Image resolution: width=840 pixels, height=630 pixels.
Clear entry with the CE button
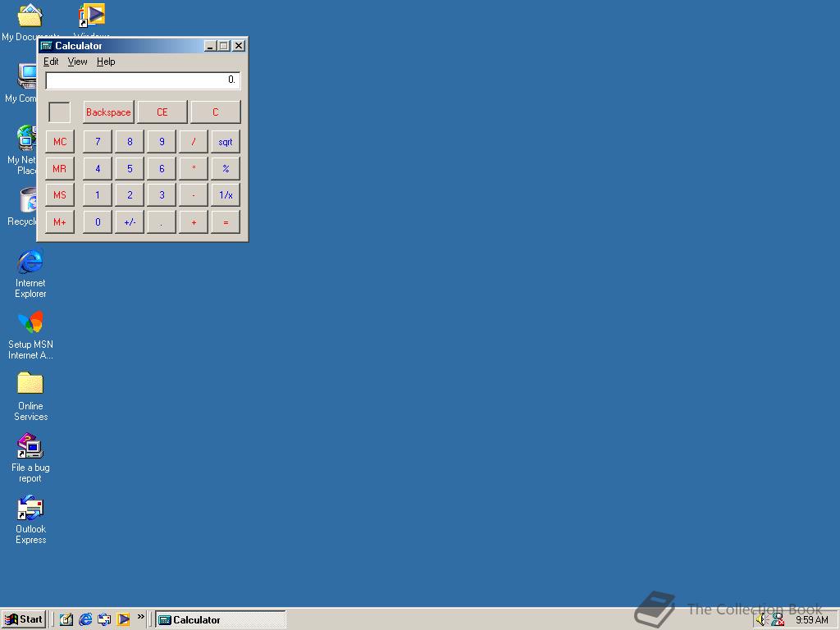coord(162,112)
